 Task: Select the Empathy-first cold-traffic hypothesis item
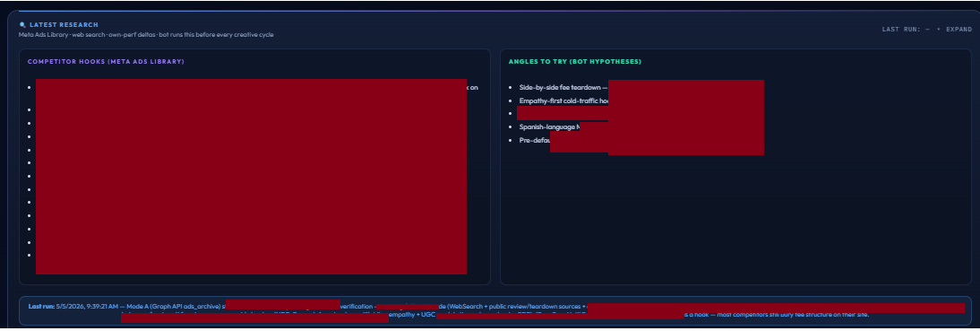[563, 100]
